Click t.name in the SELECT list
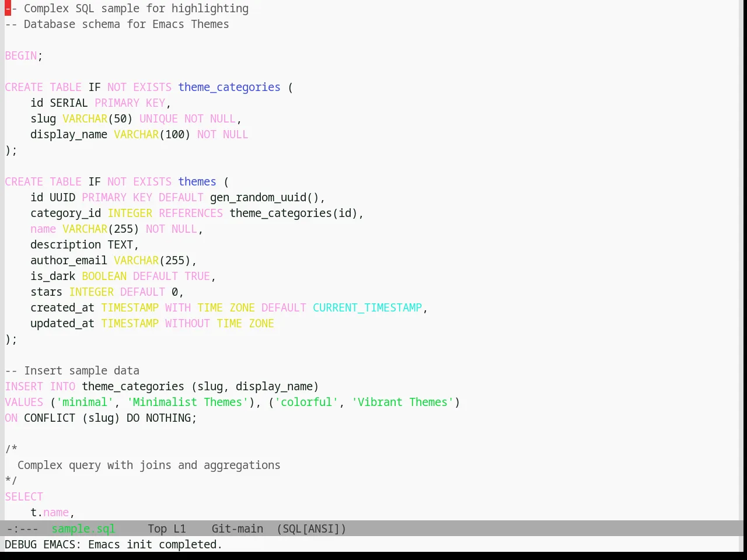This screenshot has height=560, width=747. tap(50, 513)
